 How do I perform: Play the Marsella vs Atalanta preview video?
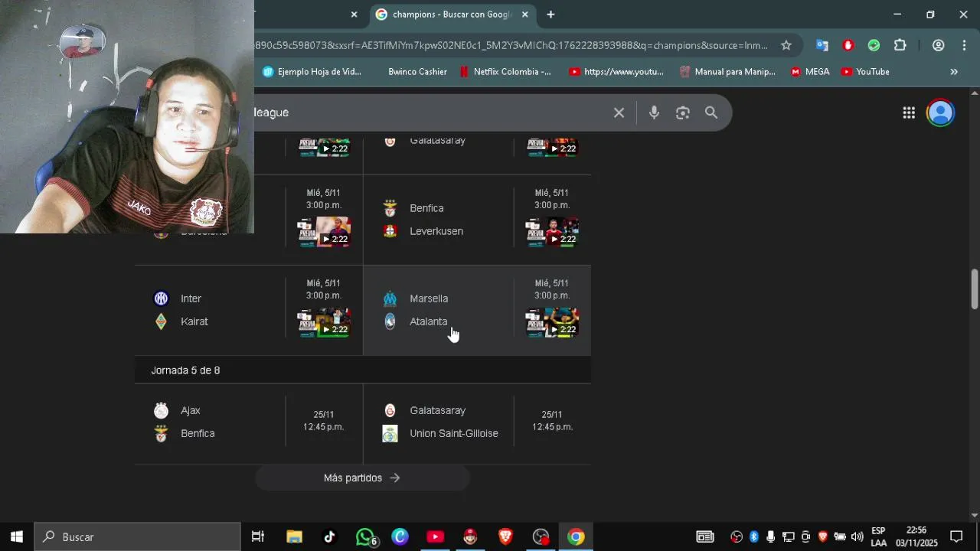pyautogui.click(x=551, y=322)
